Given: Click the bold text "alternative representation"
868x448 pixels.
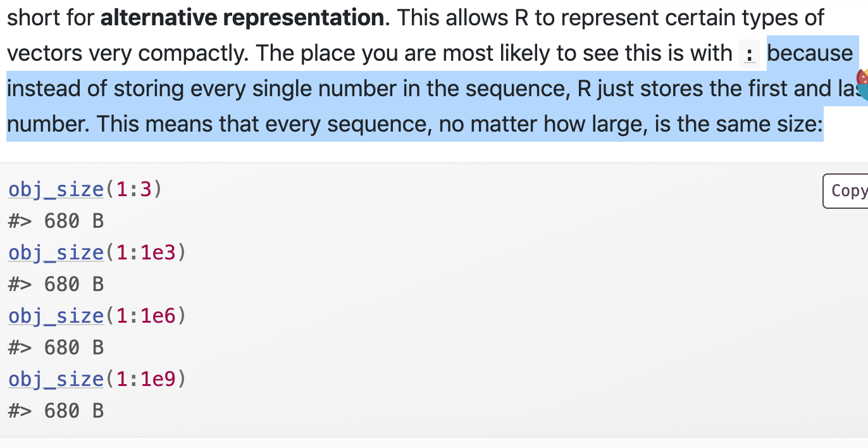Looking at the screenshot, I should 242,17.
